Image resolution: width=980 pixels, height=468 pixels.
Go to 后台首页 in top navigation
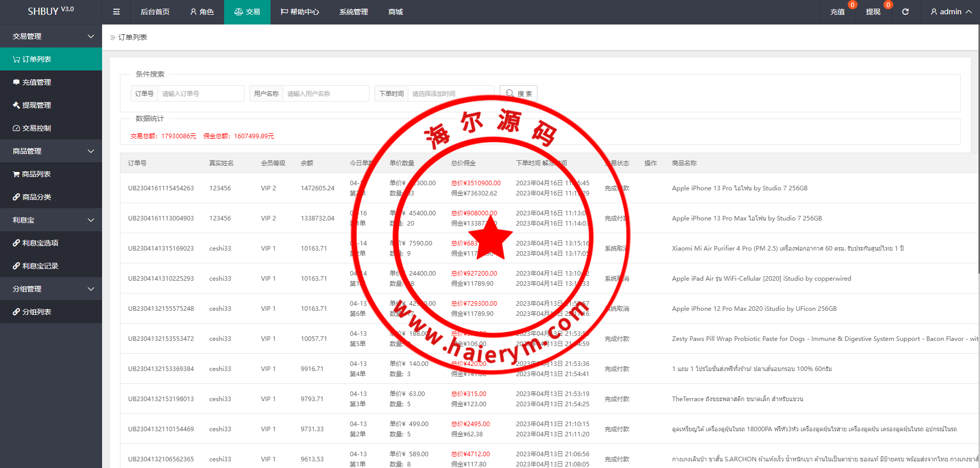[x=155, y=12]
